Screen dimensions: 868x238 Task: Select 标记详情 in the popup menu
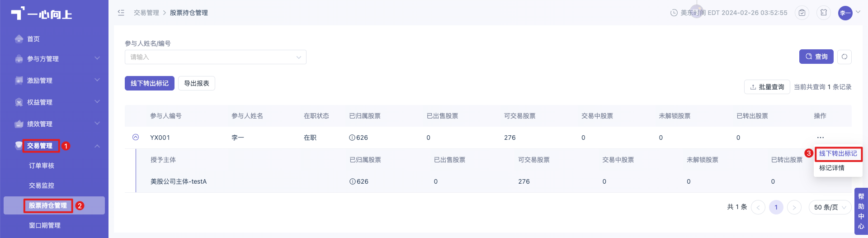click(x=832, y=168)
